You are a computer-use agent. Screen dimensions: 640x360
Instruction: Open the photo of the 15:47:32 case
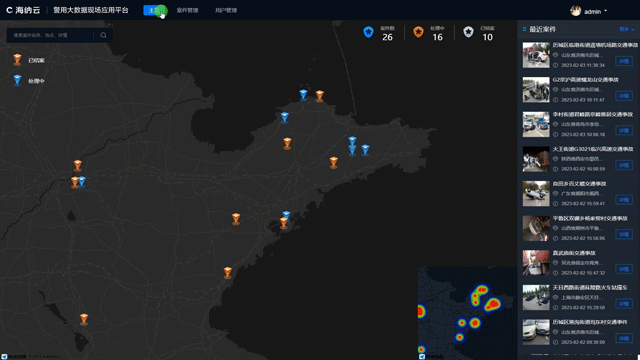536,263
